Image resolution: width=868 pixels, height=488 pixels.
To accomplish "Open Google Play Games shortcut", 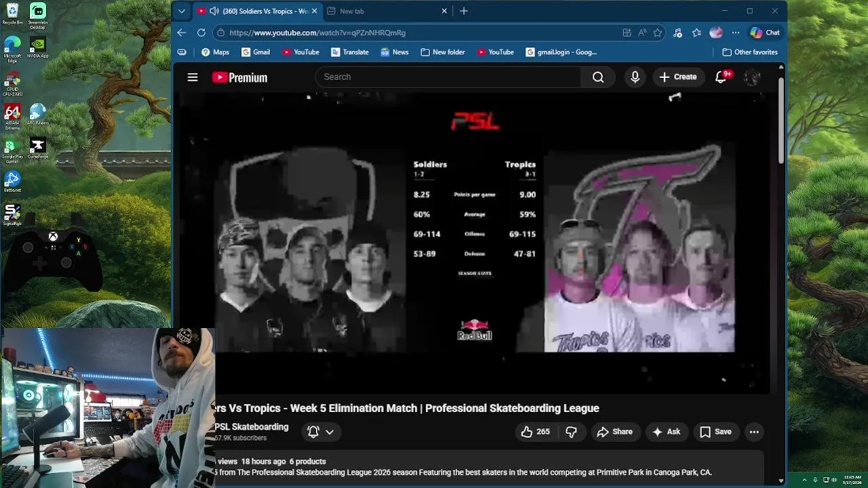I will [x=12, y=151].
